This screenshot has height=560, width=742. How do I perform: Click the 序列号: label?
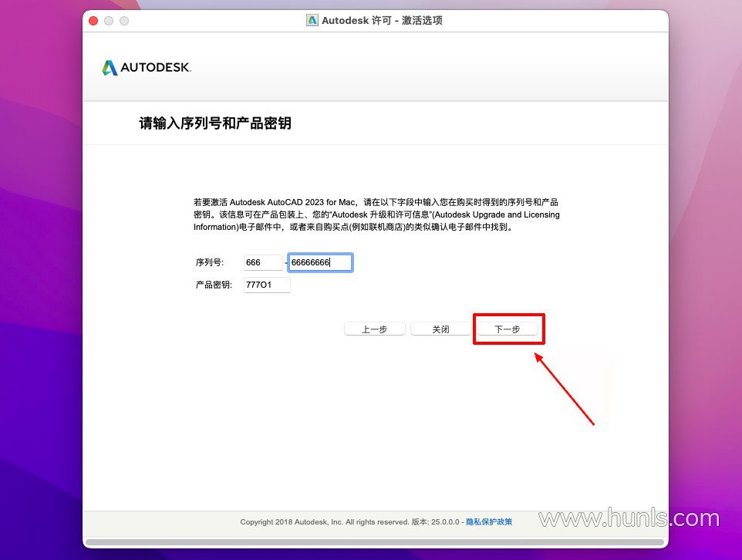210,262
